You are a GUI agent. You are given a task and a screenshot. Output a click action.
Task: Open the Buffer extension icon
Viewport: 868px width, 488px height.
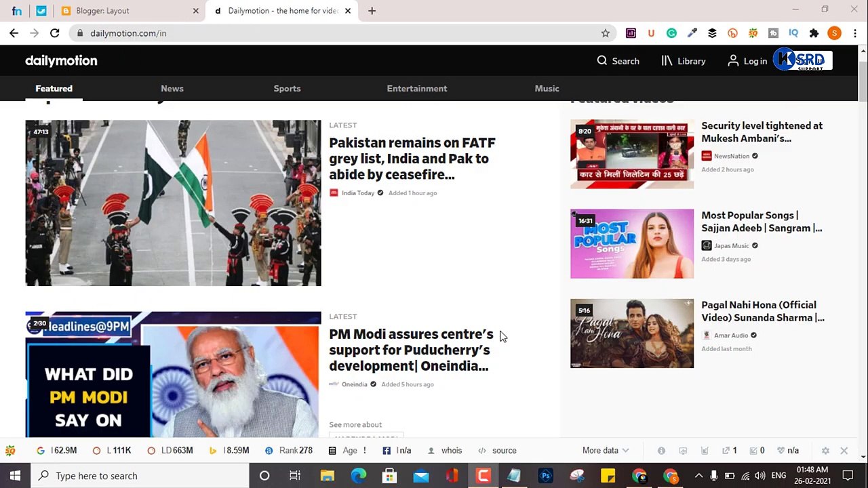(x=712, y=33)
